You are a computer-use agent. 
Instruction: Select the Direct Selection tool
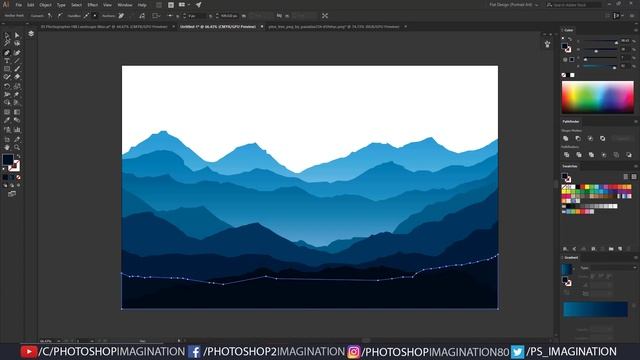coord(17,36)
